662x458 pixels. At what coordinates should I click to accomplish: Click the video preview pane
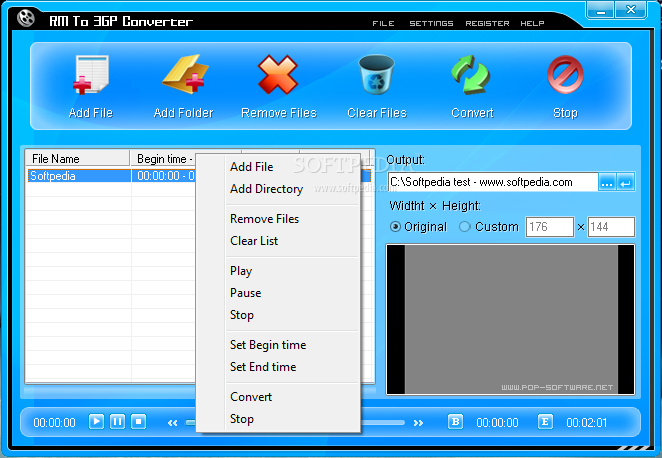coord(510,320)
